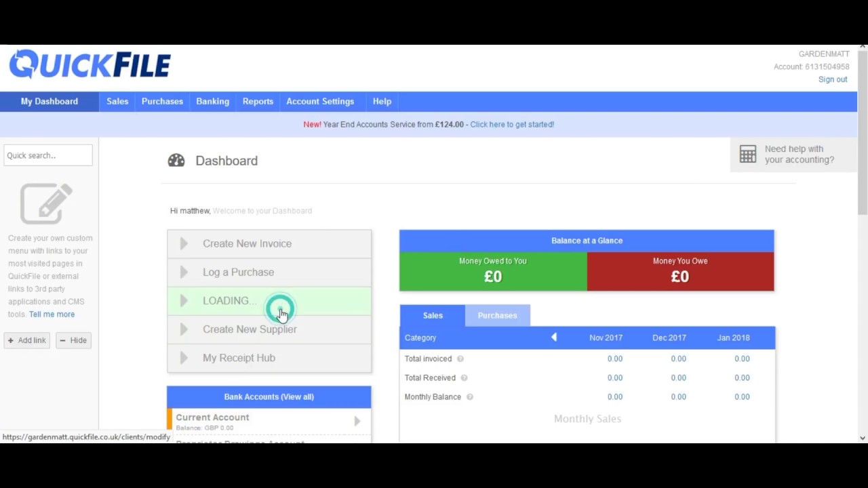Click the QuickFile logo
Image resolution: width=868 pixels, height=488 pixels.
click(90, 65)
